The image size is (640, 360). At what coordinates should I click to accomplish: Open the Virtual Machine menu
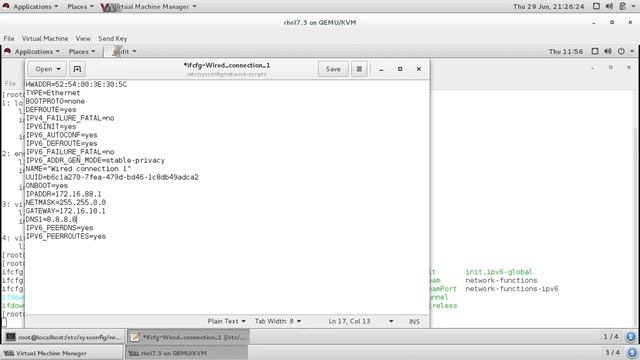point(45,38)
